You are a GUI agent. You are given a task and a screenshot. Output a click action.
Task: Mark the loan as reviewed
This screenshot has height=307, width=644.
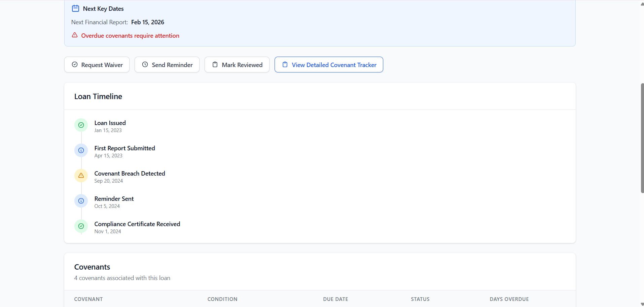click(237, 65)
